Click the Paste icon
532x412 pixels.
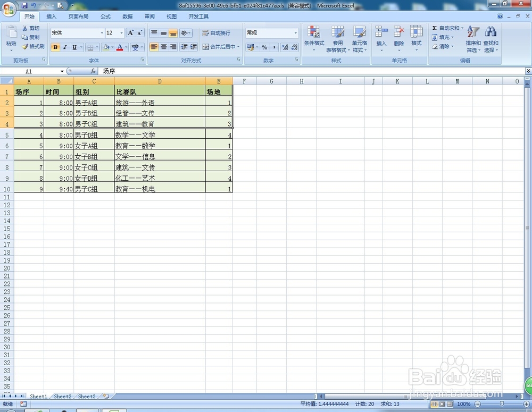click(11, 32)
